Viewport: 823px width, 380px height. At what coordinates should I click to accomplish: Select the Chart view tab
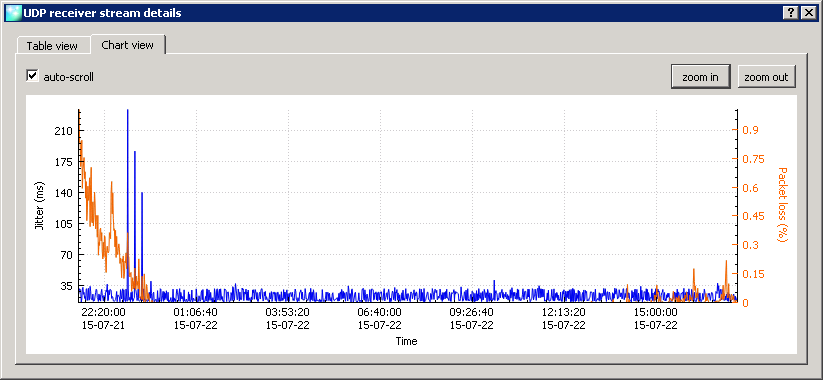128,45
